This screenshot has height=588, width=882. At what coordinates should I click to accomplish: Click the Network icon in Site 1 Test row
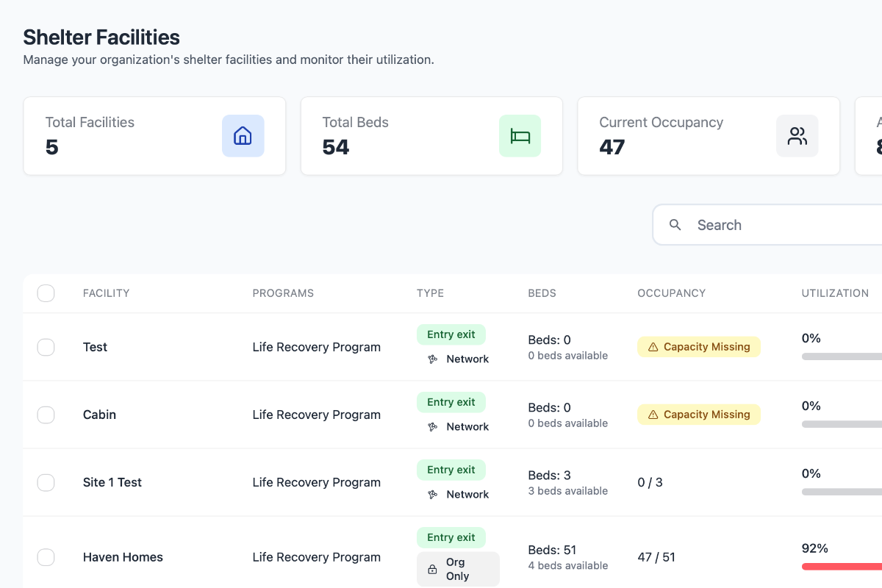coord(433,495)
